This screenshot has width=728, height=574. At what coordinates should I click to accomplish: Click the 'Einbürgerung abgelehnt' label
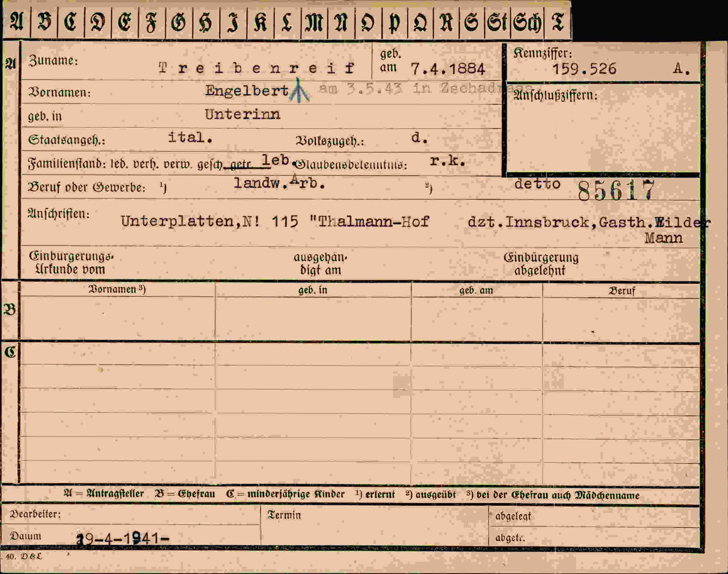[x=541, y=264]
